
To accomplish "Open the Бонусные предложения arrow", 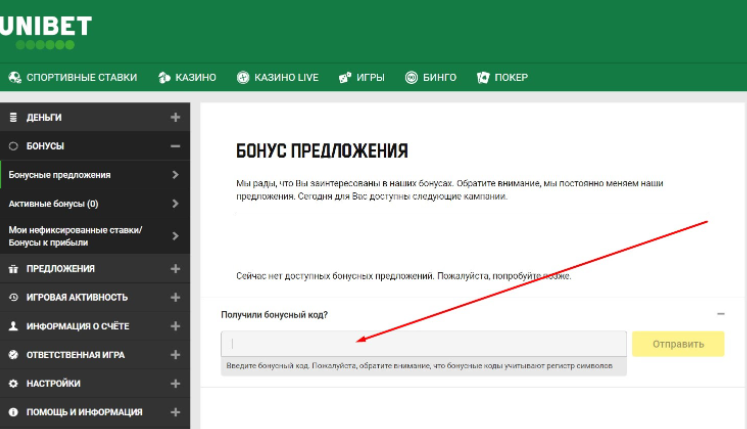I will tap(175, 175).
